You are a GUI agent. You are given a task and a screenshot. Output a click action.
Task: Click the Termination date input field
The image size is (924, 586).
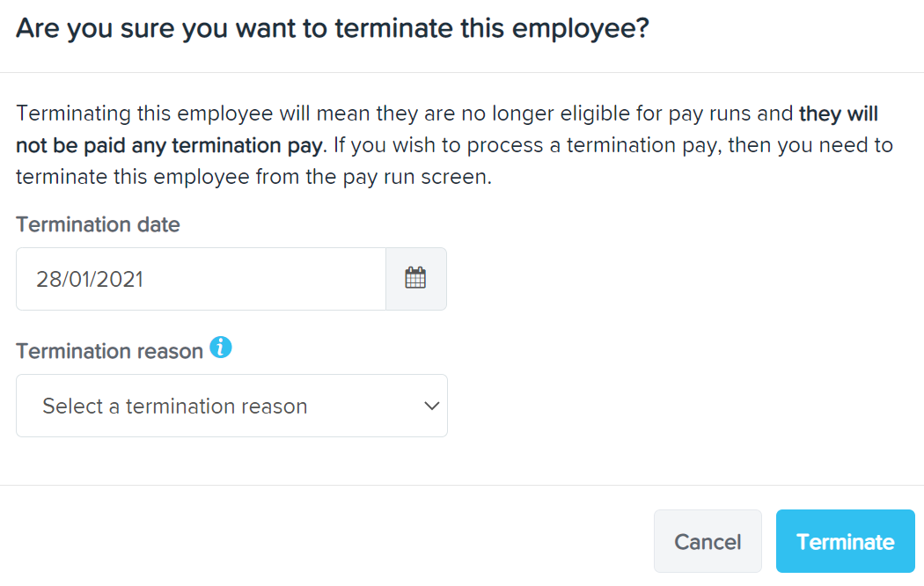coord(201,279)
